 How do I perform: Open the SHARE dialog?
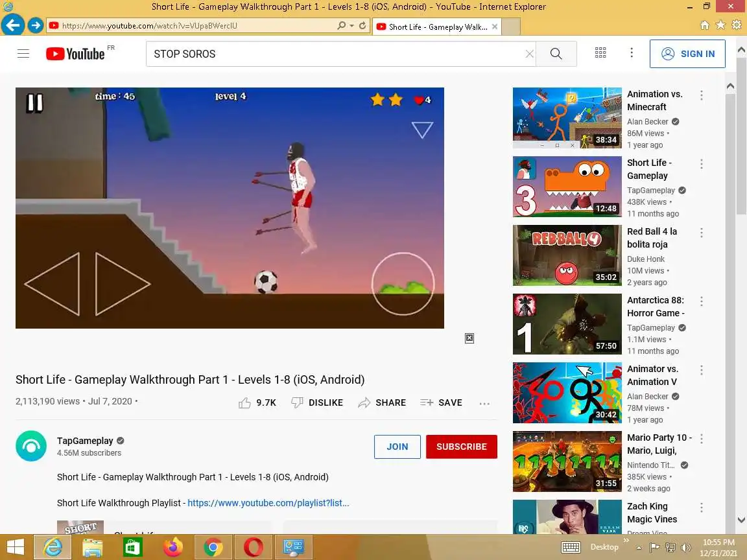pos(382,403)
